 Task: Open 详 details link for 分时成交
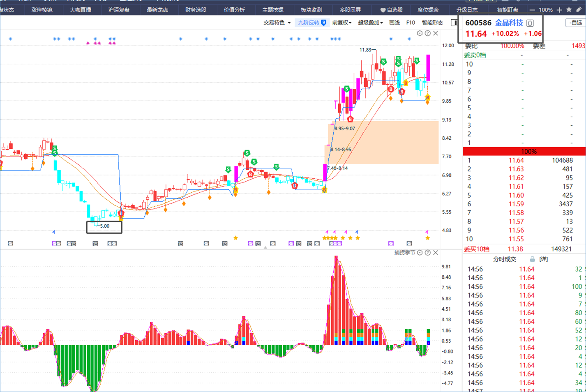[x=543, y=259]
